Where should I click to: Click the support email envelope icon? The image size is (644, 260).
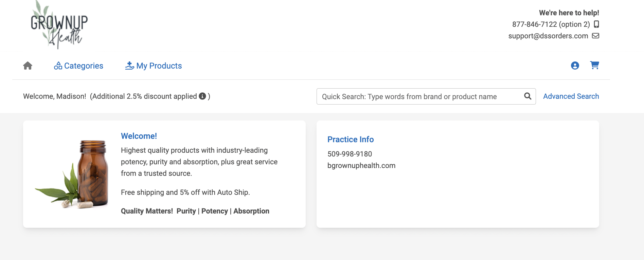coord(595,36)
